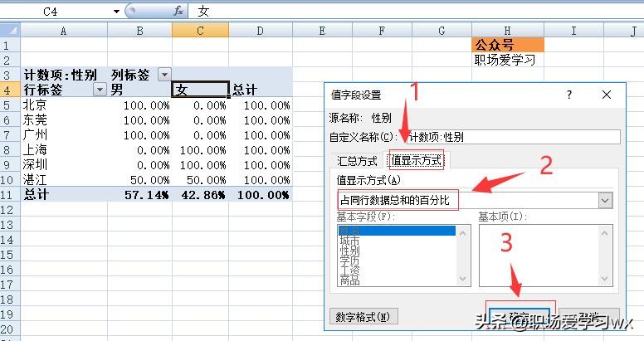This screenshot has width=644, height=341.
Task: Select column F header
Action: (x=382, y=31)
